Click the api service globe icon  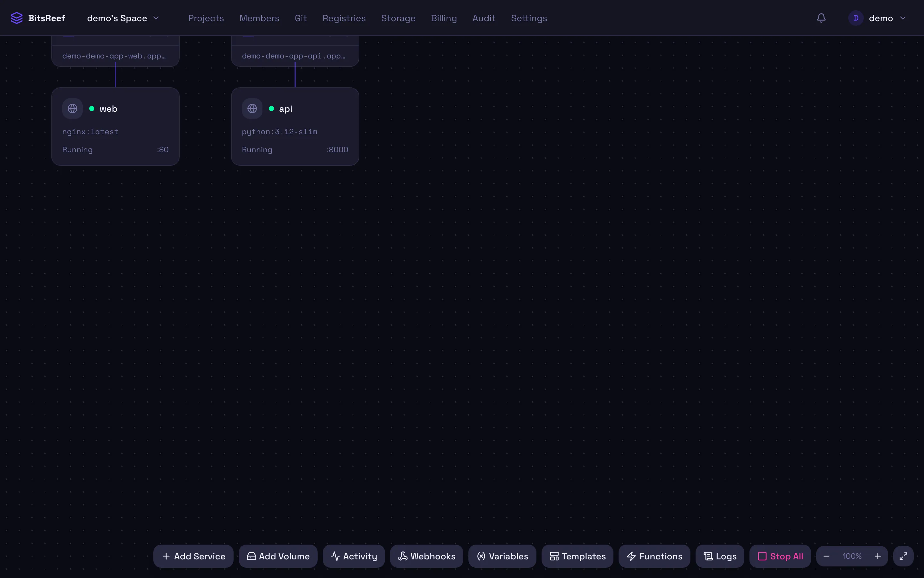pyautogui.click(x=252, y=109)
